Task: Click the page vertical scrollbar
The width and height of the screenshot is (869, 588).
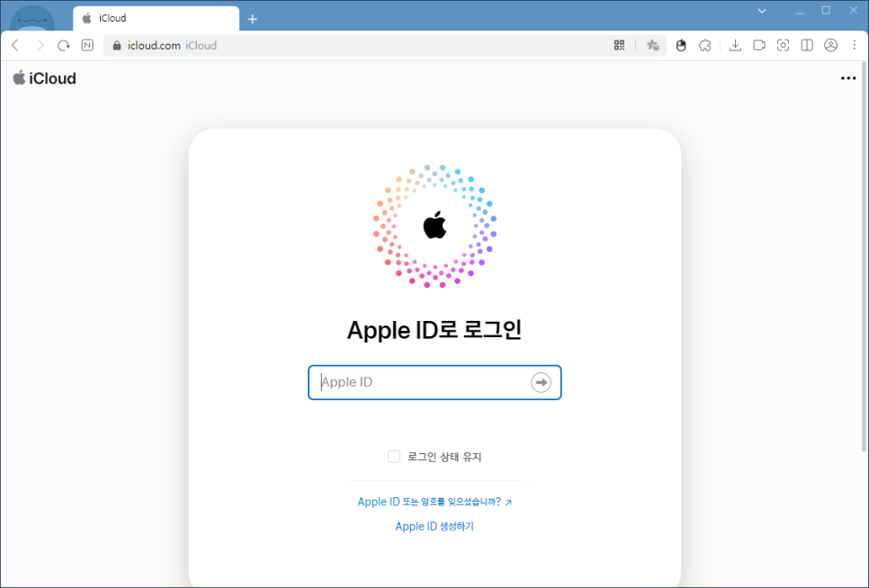Action: (x=864, y=256)
